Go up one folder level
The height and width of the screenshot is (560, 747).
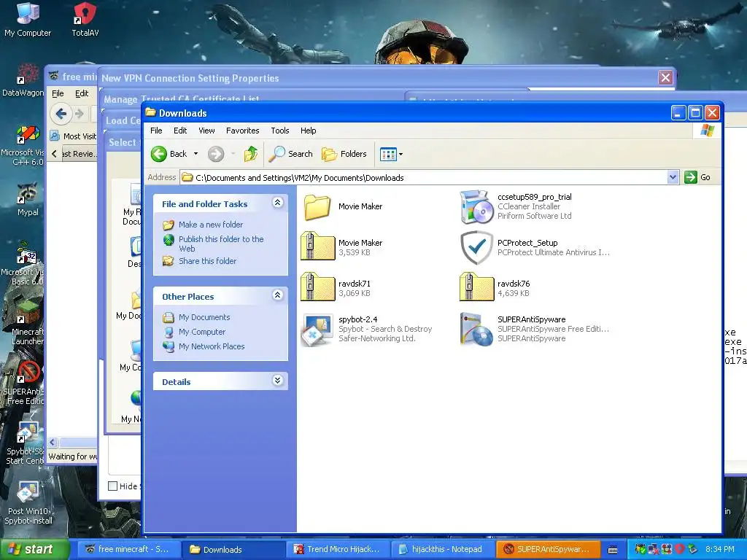(251, 154)
